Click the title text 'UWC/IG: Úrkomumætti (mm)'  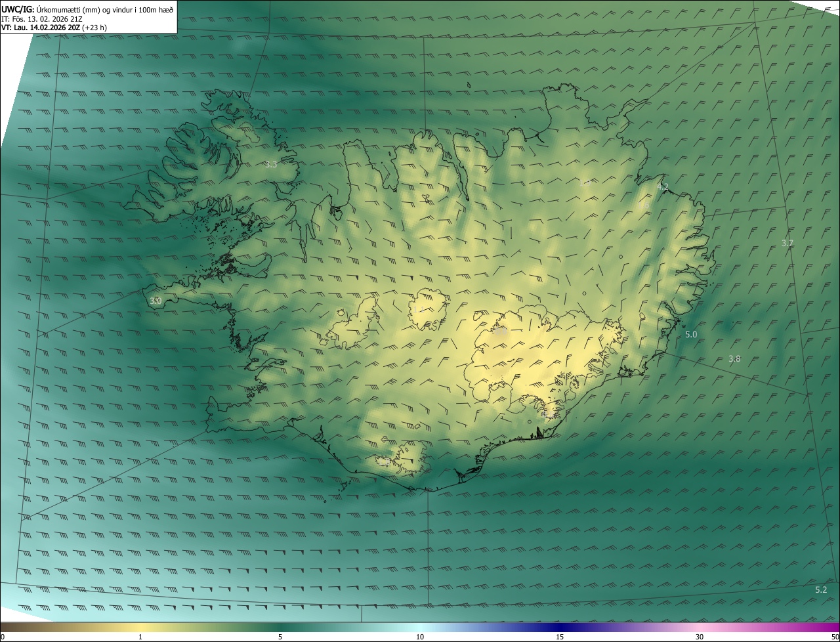[51, 9]
